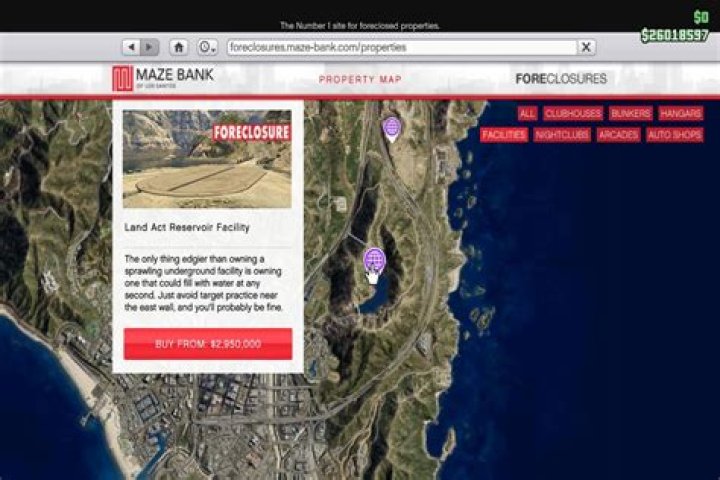Click the Land Act Reservoir foreclosure photo

(x=207, y=159)
